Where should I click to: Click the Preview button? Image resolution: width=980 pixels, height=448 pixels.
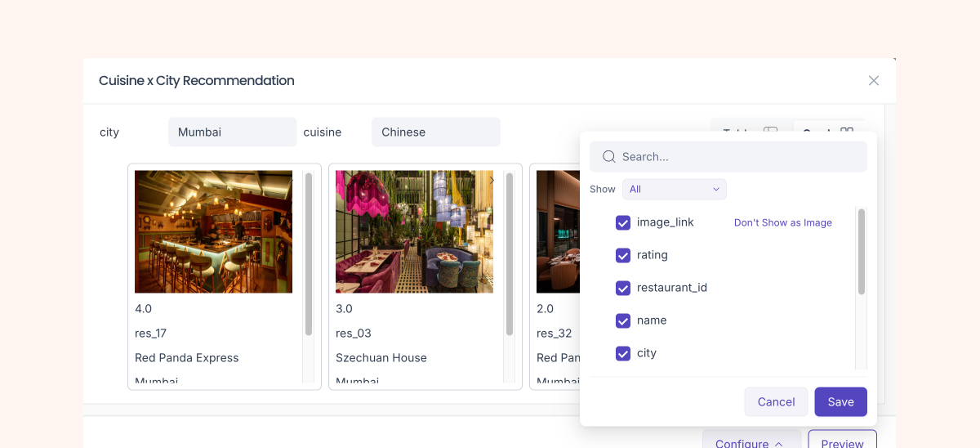(x=842, y=442)
